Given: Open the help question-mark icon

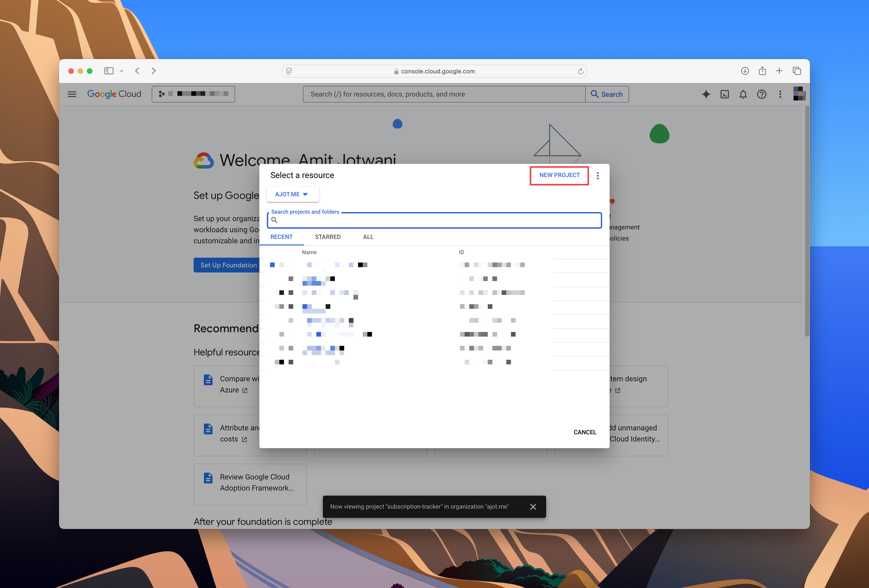Looking at the screenshot, I should (762, 94).
